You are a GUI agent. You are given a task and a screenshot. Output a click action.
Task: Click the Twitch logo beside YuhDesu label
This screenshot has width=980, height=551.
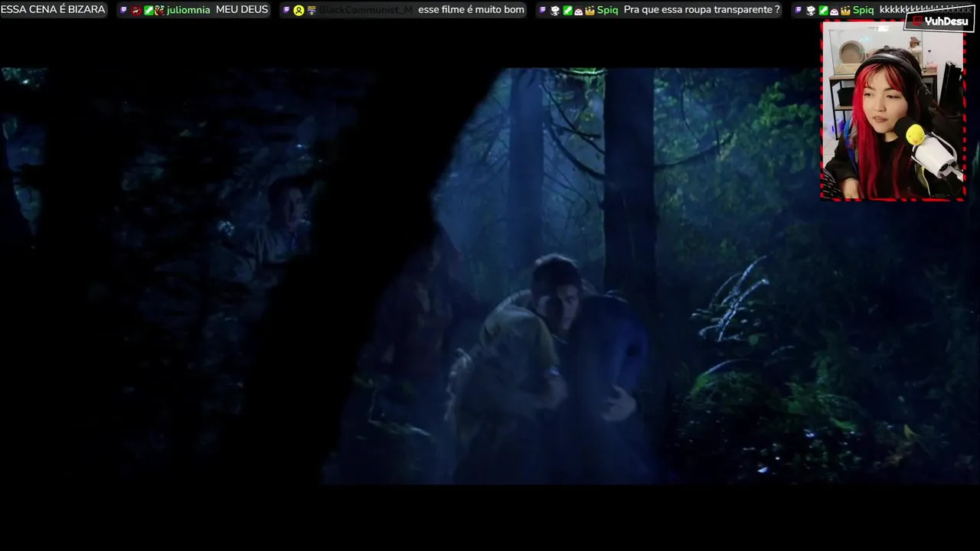[917, 21]
